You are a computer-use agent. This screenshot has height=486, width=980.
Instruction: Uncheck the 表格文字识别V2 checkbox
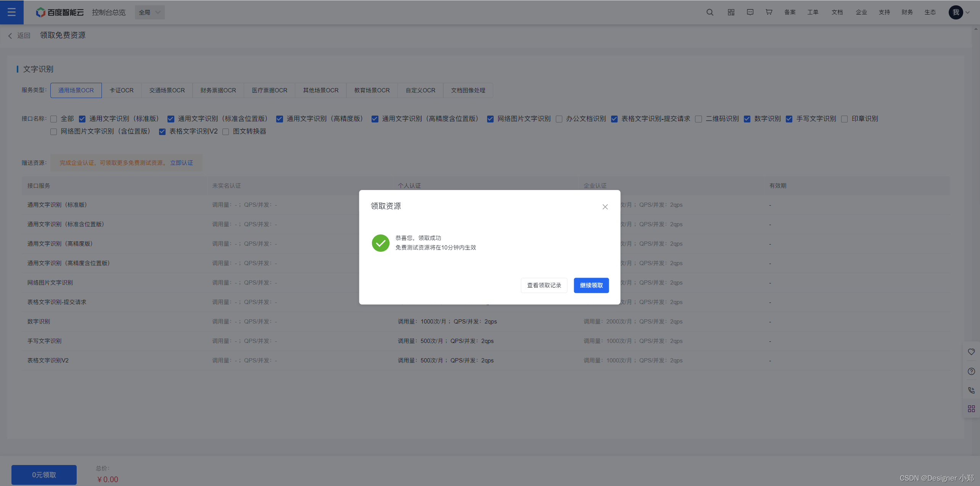coord(162,132)
